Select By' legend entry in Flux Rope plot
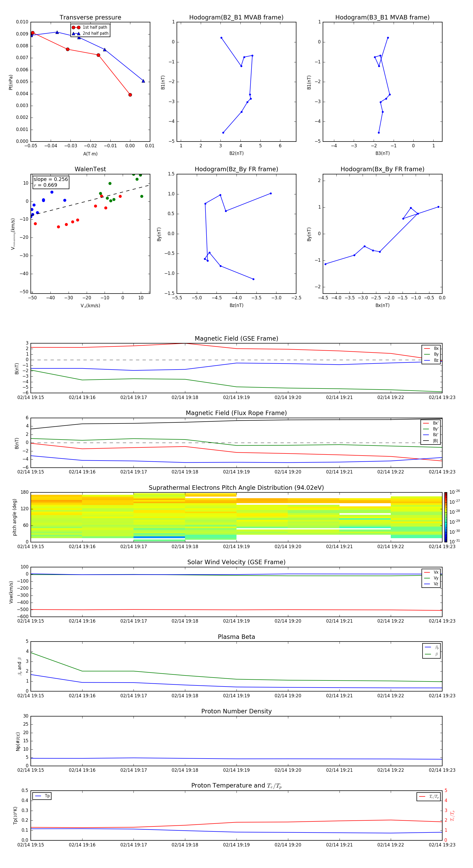This screenshot has width=473, height=868. tap(431, 429)
